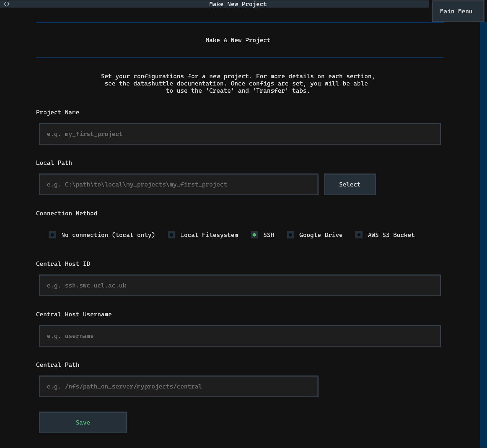Click the Project Name label text
Viewport: 487px width, 448px height.
(58, 112)
